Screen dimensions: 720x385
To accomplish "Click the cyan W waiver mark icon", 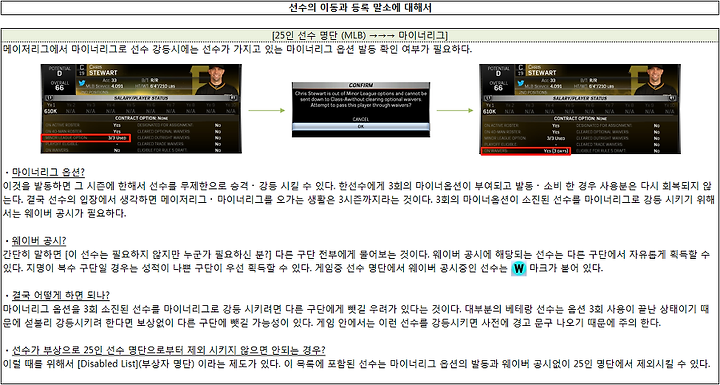I will (518, 269).
